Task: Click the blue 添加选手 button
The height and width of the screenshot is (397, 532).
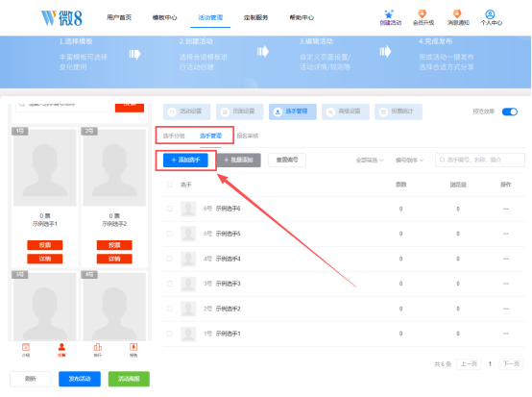Action: 185,160
